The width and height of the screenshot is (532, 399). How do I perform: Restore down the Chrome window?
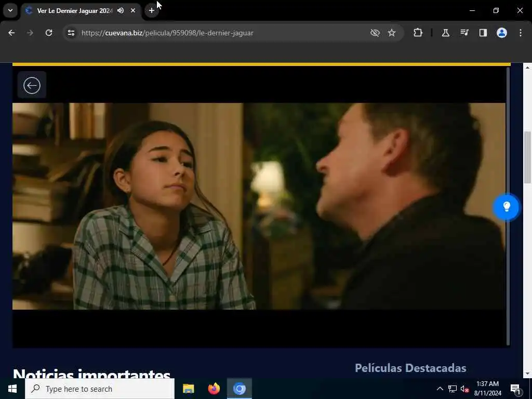[x=496, y=10]
